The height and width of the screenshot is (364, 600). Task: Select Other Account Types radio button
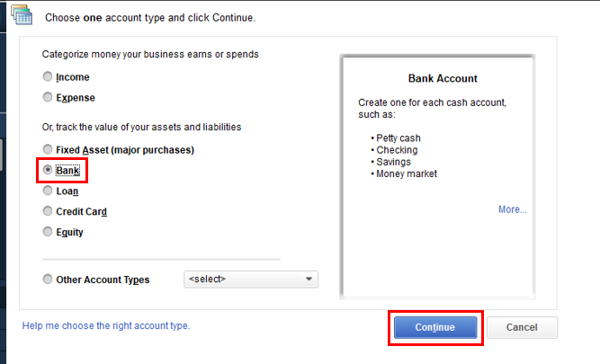coord(48,280)
